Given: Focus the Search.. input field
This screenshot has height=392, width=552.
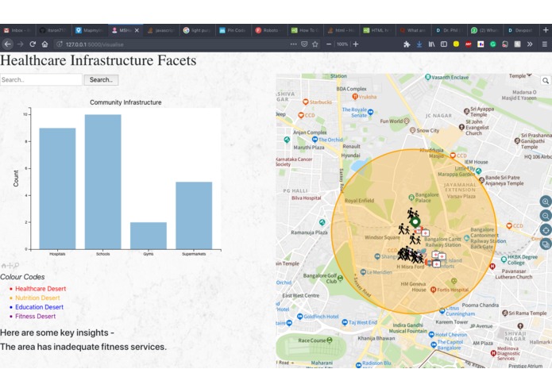Looking at the screenshot, I should [x=41, y=80].
